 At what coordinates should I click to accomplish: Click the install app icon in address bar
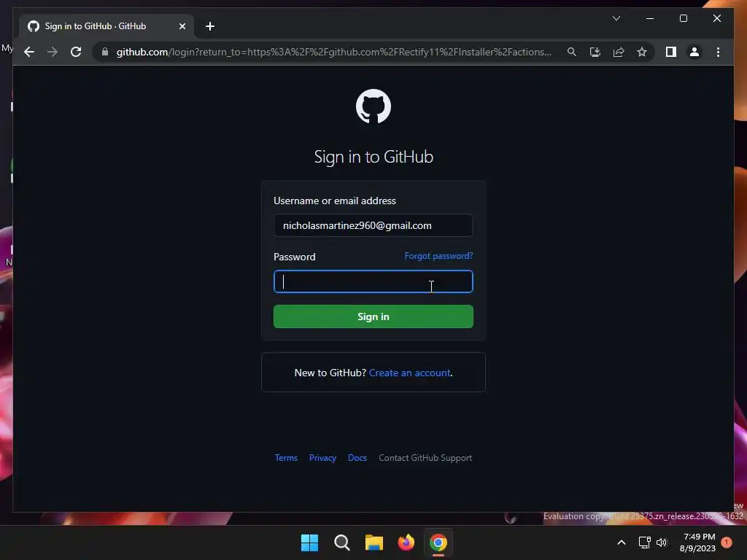click(x=595, y=52)
